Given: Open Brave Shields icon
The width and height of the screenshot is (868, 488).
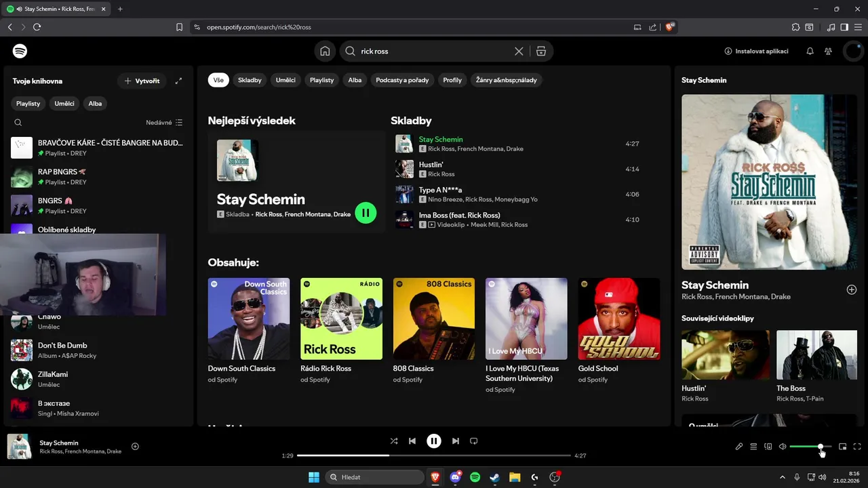Looking at the screenshot, I should click(670, 27).
